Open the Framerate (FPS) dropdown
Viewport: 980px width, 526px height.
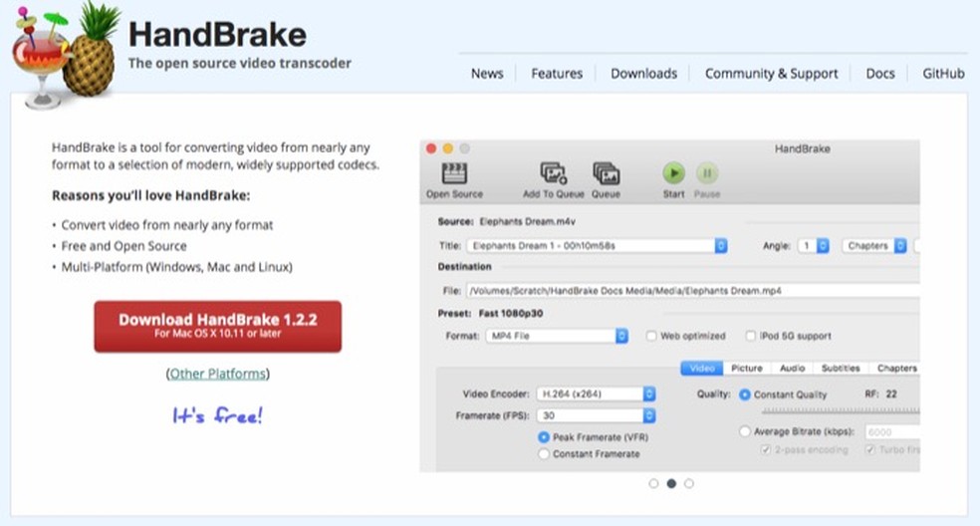tap(597, 415)
